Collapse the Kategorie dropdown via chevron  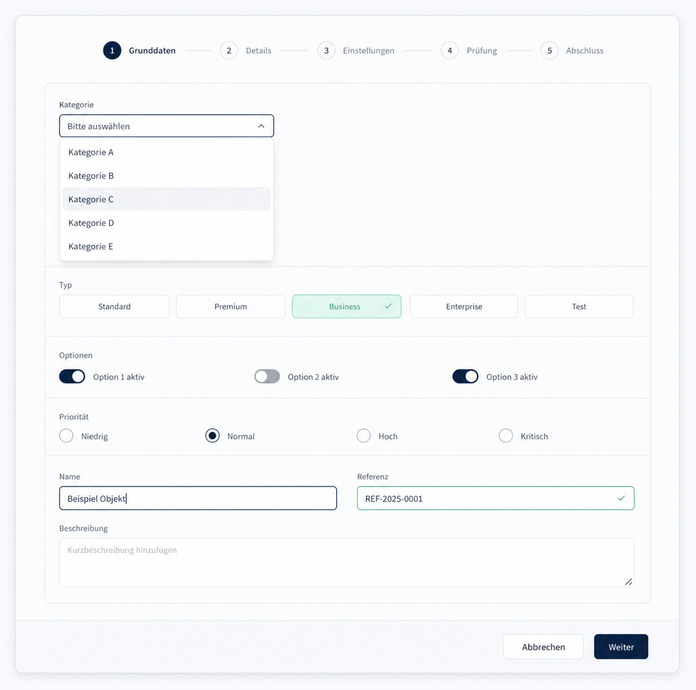[261, 126]
